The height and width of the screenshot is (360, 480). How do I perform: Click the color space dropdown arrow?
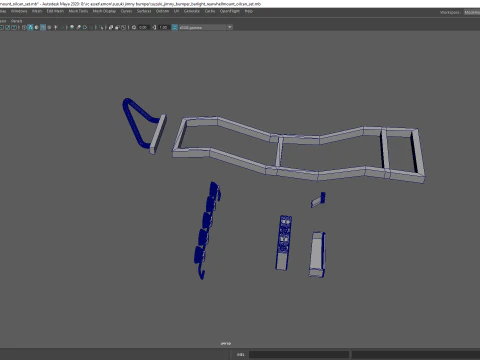tap(230, 27)
